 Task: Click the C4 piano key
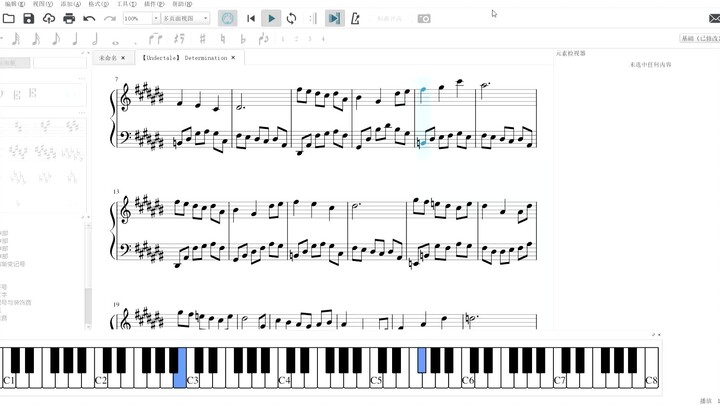[284, 379]
